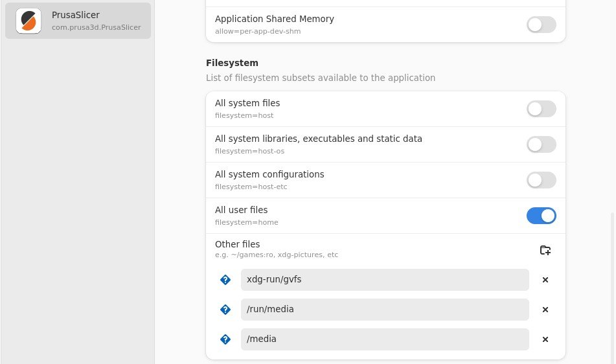Click the com.prusa3d.PrusaSlicer identifier text
The height and width of the screenshot is (364, 616).
[x=97, y=27]
